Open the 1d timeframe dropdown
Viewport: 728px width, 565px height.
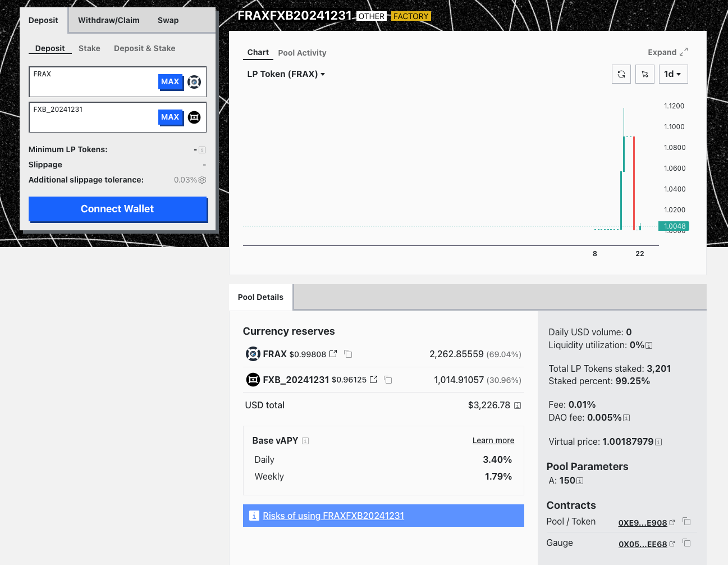672,74
